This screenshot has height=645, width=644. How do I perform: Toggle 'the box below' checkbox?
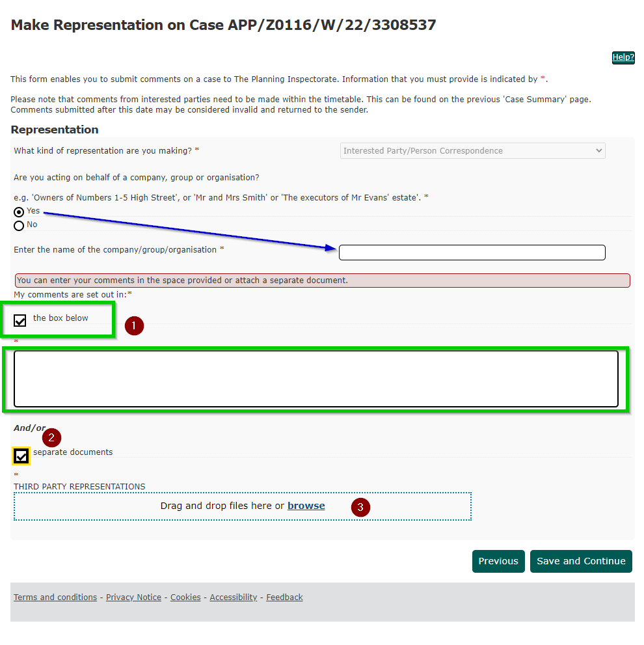[20, 320]
